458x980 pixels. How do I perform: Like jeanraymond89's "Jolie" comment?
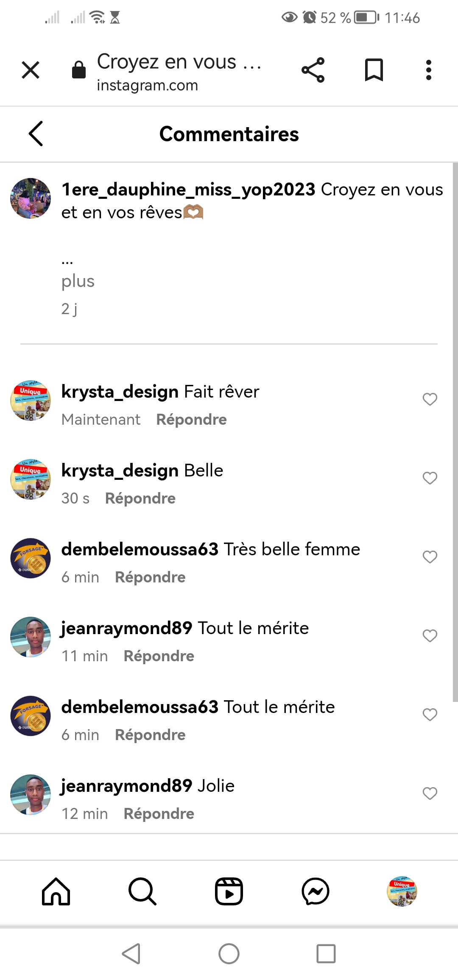430,793
